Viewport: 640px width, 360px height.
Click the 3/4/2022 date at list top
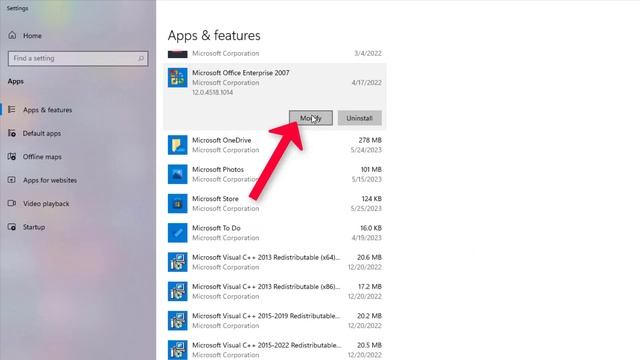(368, 53)
